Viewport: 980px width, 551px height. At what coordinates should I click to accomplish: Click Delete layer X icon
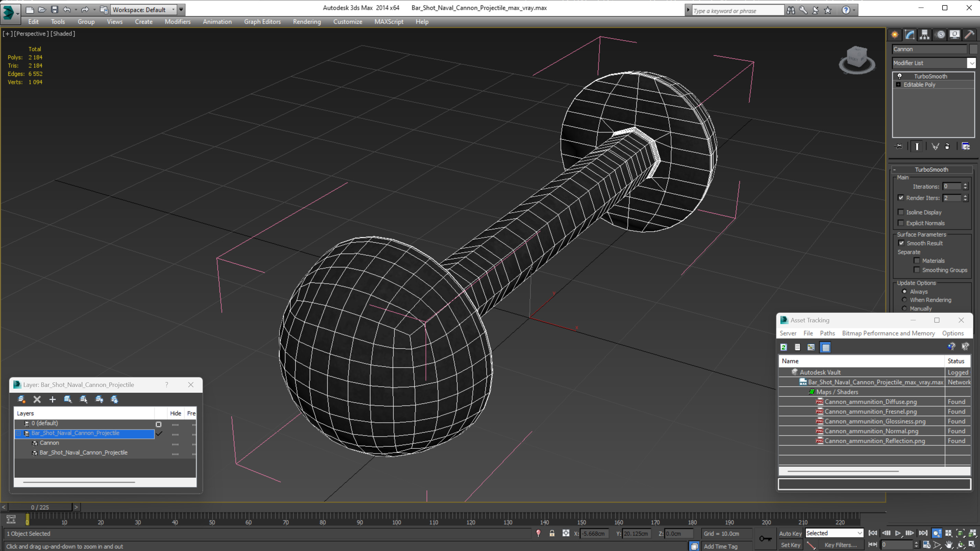pos(37,399)
